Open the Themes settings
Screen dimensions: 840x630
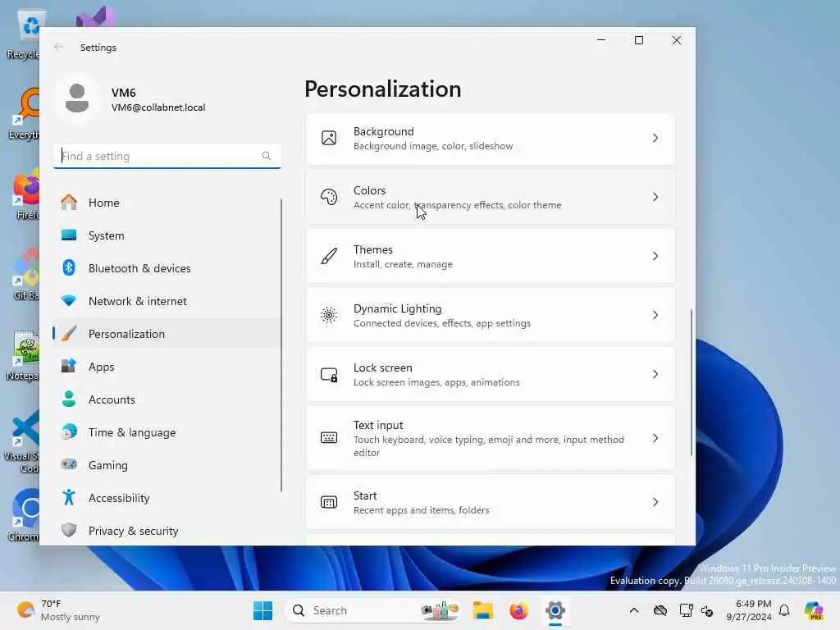point(491,256)
